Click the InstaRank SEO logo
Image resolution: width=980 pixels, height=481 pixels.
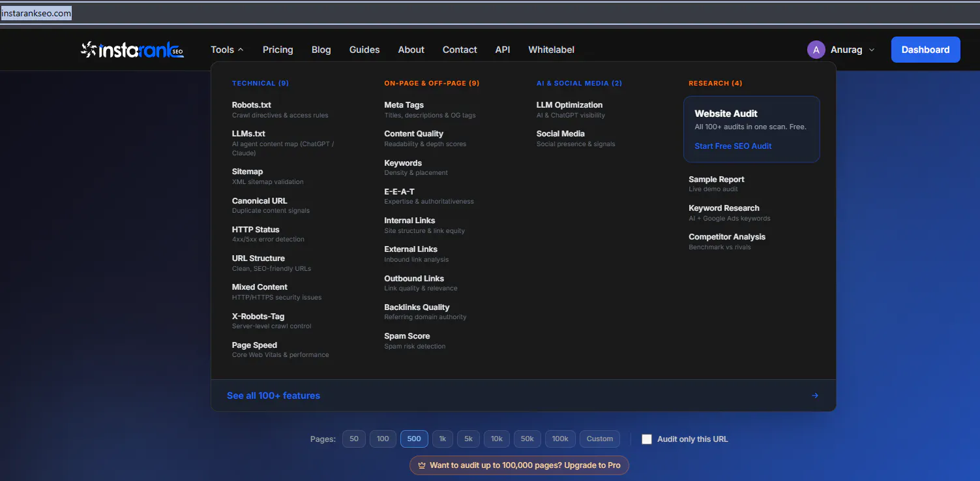pos(132,50)
